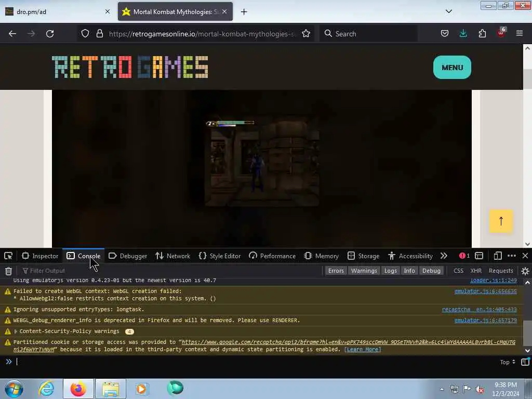Activate the element picker in DevTools

pos(8,256)
